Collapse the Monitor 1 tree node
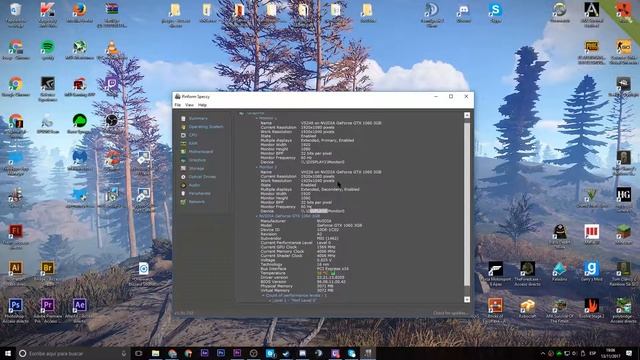This screenshot has height=360, width=640. 257,118
